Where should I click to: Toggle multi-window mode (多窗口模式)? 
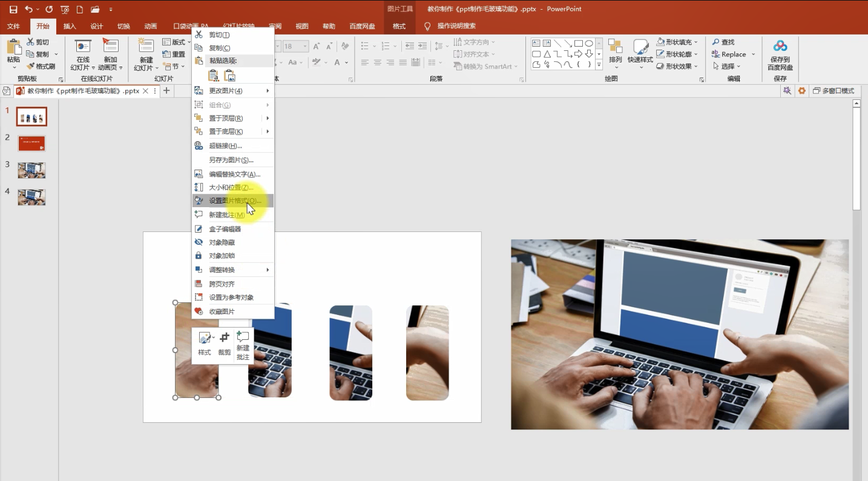[833, 91]
